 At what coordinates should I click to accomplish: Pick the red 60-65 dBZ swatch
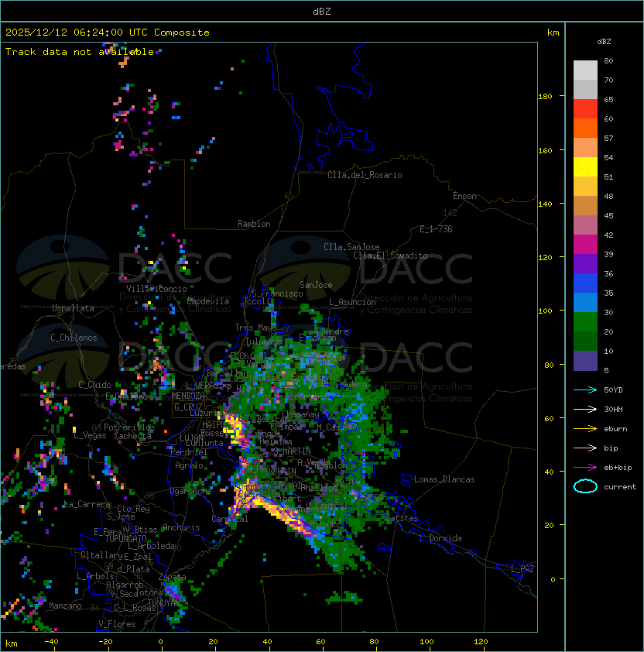click(x=585, y=109)
